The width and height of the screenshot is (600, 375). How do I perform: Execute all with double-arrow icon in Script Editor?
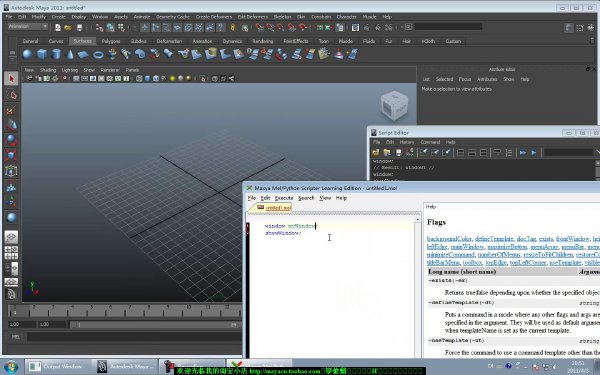click(523, 153)
